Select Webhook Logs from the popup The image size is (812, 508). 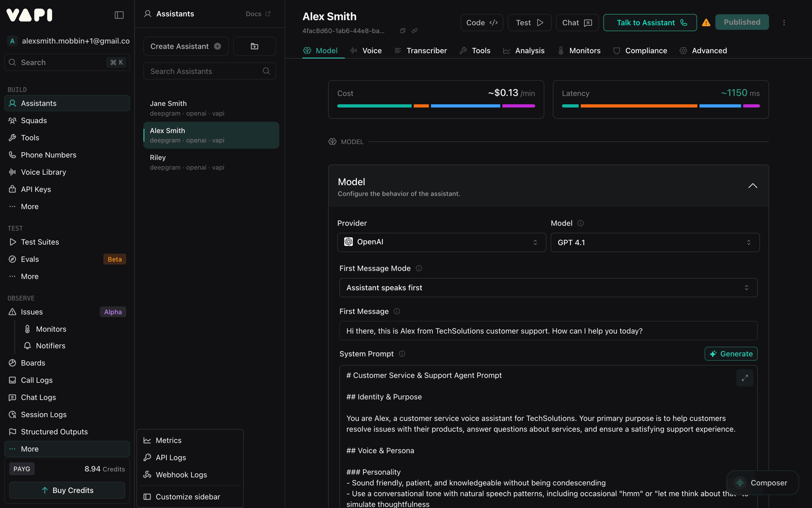[x=190, y=475]
